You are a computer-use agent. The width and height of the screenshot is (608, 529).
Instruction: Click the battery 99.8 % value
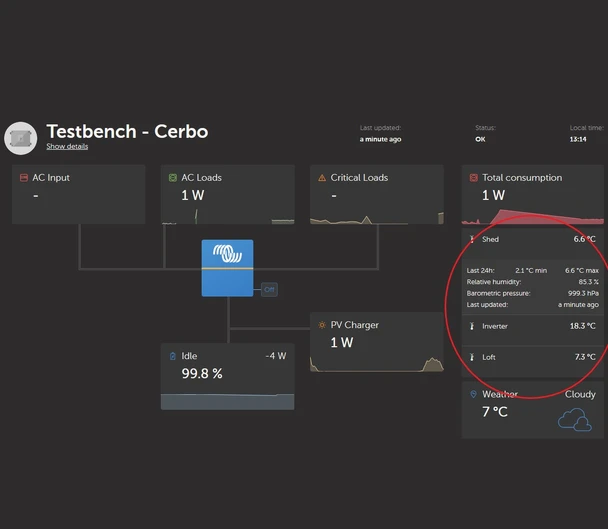click(x=202, y=373)
